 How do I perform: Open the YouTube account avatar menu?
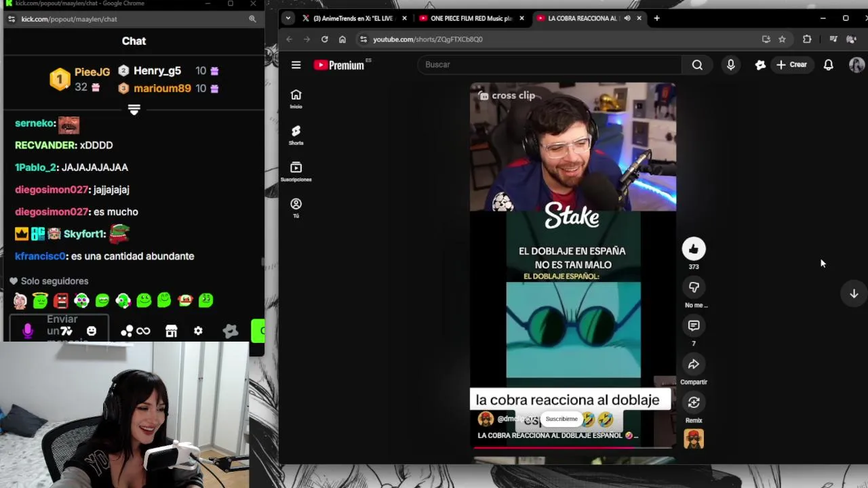[856, 64]
